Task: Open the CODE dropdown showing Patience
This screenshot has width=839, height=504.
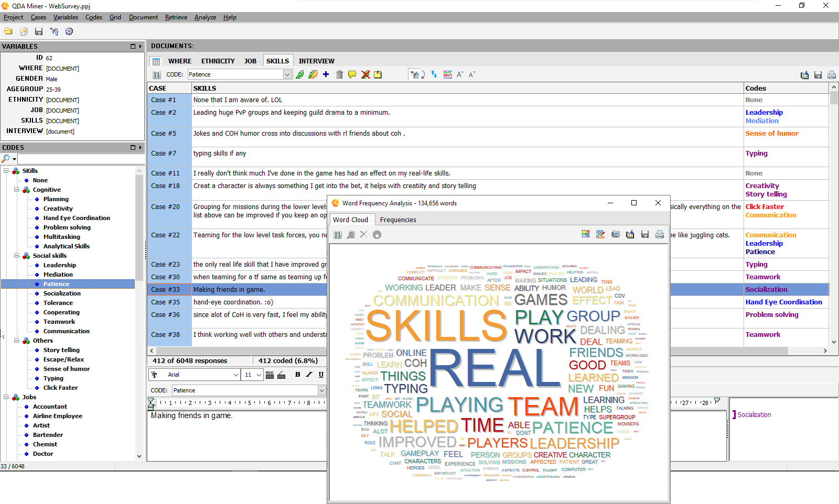Action: (x=287, y=74)
